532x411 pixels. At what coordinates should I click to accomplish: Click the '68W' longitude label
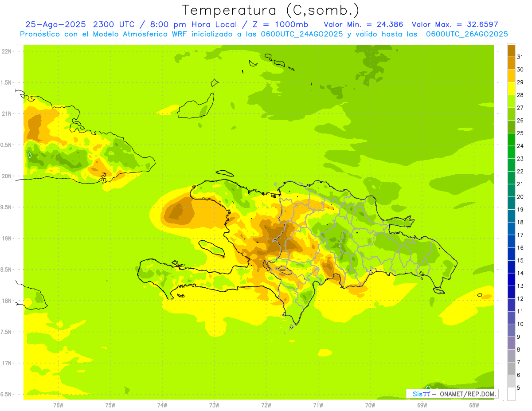[x=474, y=405]
